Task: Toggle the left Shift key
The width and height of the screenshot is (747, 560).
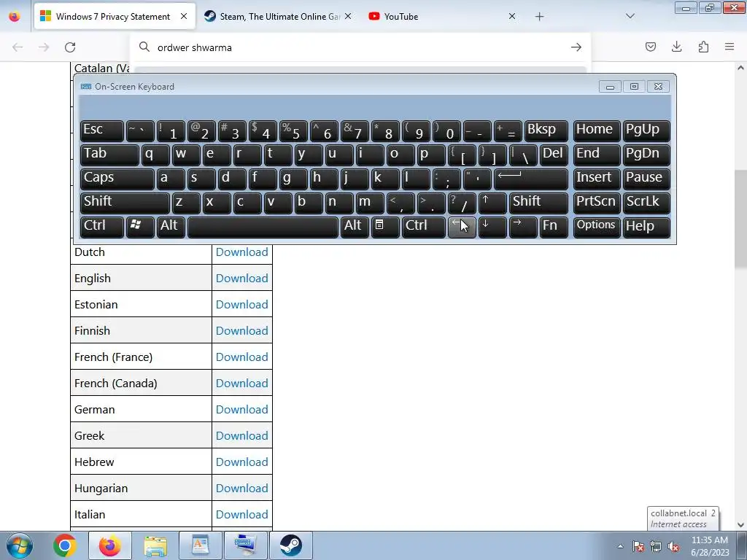Action: (125, 203)
